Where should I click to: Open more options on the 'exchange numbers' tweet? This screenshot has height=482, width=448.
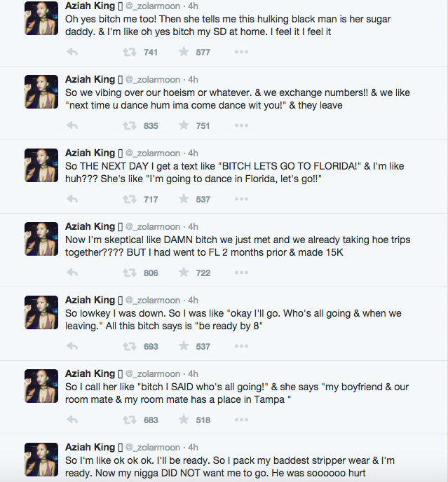coord(241,125)
